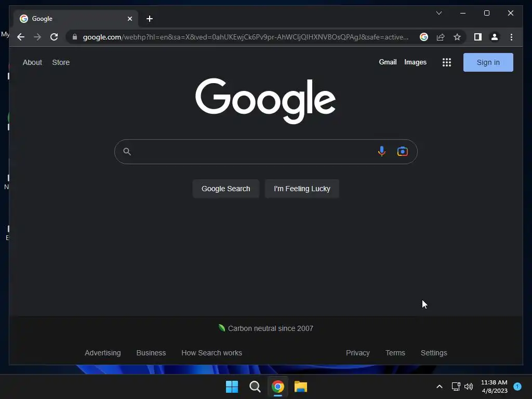Open volume control in the tray

469,387
